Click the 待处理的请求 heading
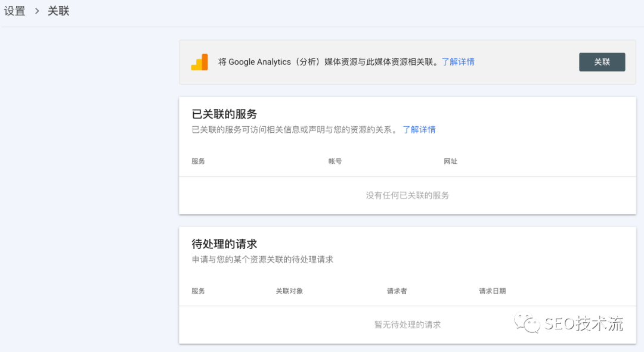This screenshot has height=352, width=644. (224, 244)
